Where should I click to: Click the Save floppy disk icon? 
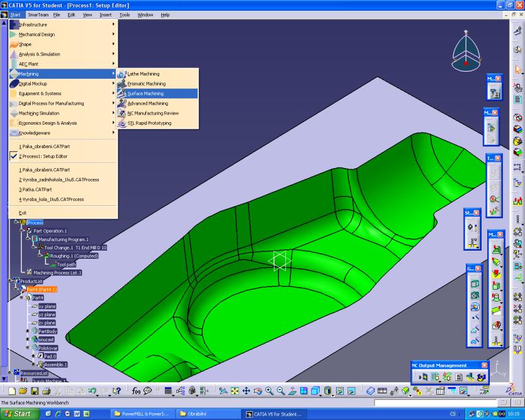(35, 391)
